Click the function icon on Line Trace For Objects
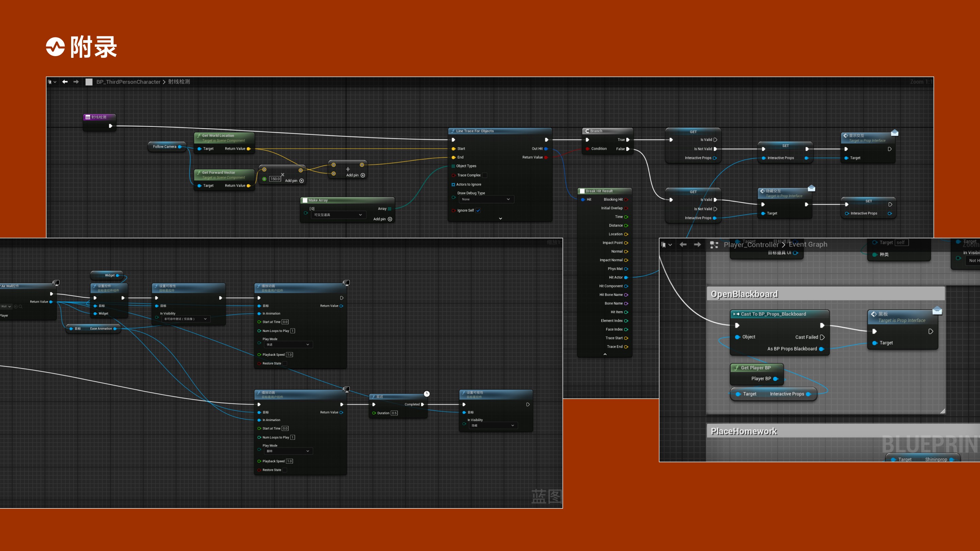This screenshot has height=551, width=980. (453, 131)
